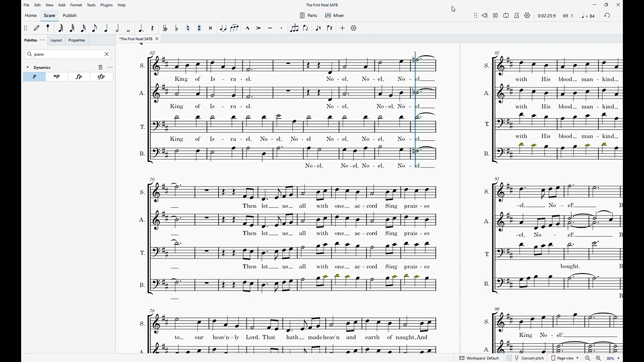Zoom in on the score
Viewport: 644px width, 362px height.
click(598, 358)
